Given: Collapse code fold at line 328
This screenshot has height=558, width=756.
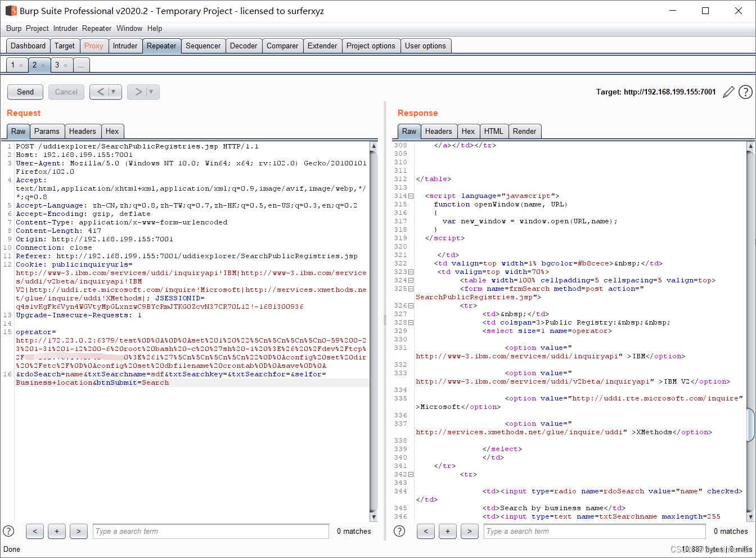Looking at the screenshot, I should (x=411, y=322).
